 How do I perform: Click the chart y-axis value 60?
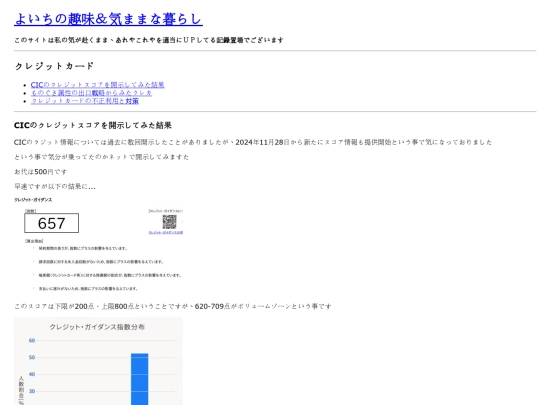32,340
